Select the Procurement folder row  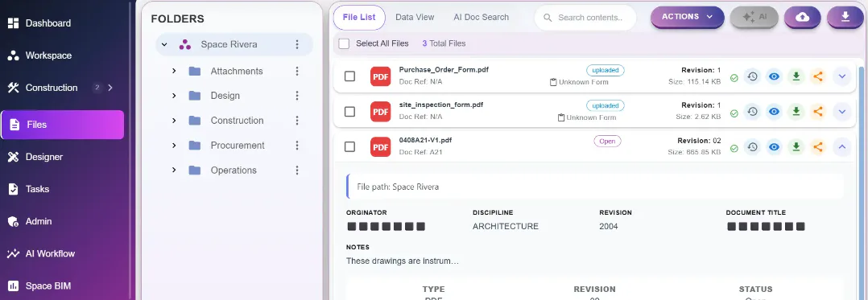[x=237, y=146]
